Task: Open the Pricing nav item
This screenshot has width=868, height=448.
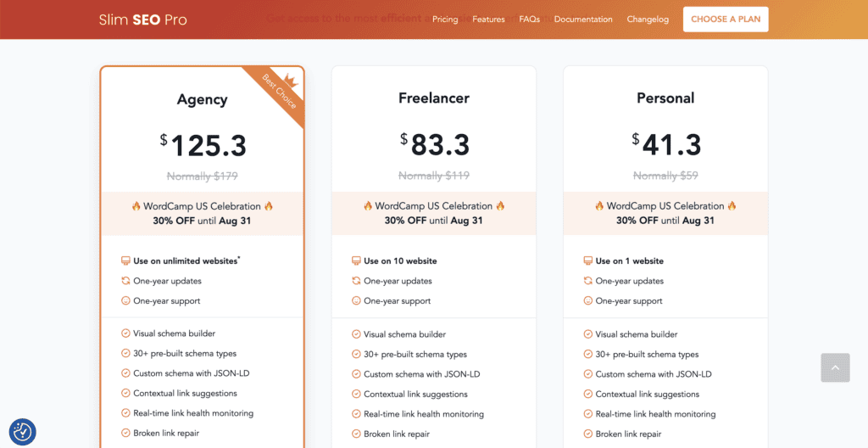Action: tap(445, 20)
